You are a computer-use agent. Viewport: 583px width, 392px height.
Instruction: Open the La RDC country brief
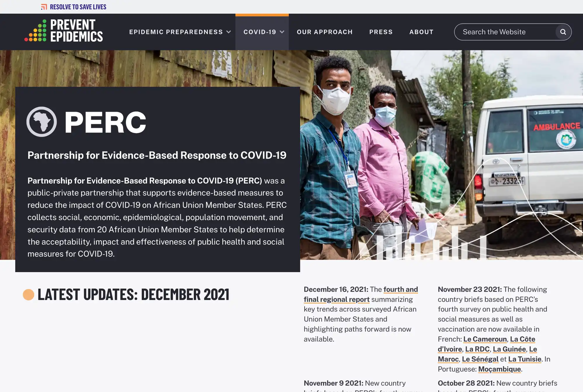(477, 349)
